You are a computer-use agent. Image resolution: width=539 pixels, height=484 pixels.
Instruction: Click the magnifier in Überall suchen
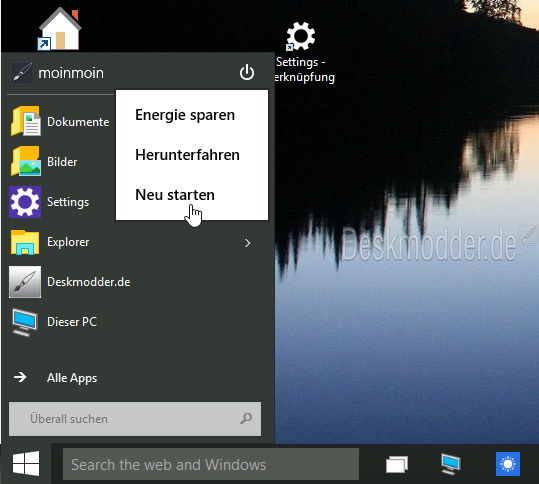pos(246,418)
